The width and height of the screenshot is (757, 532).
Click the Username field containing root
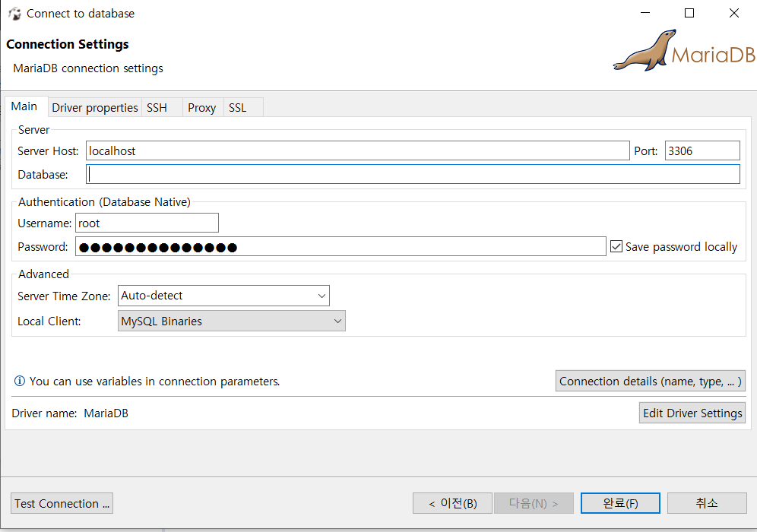[x=147, y=223]
